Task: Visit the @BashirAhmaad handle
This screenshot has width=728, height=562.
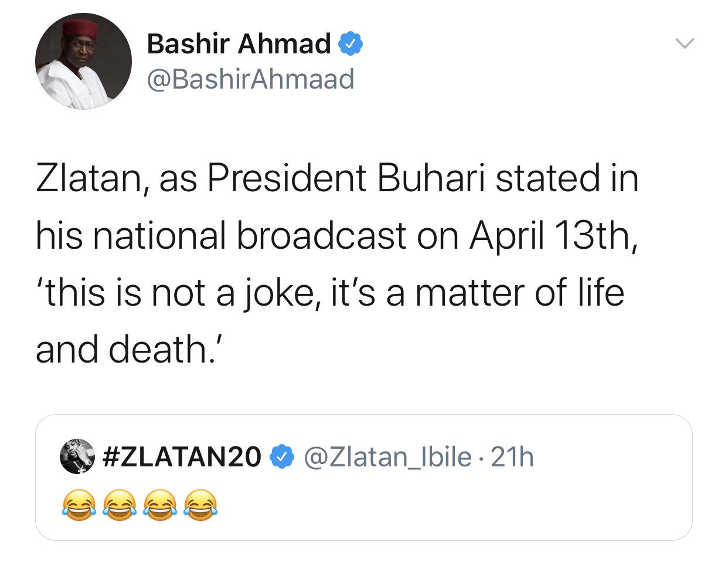Action: [x=250, y=79]
